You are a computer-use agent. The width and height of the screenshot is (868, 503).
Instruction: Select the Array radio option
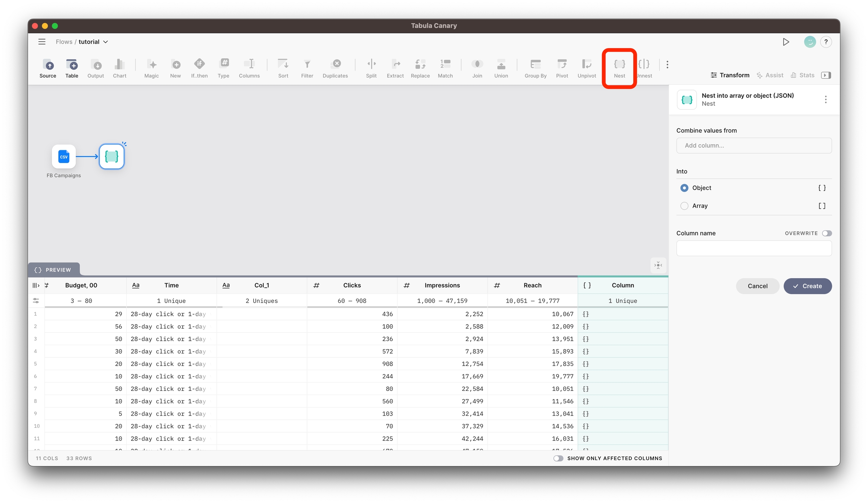click(684, 206)
